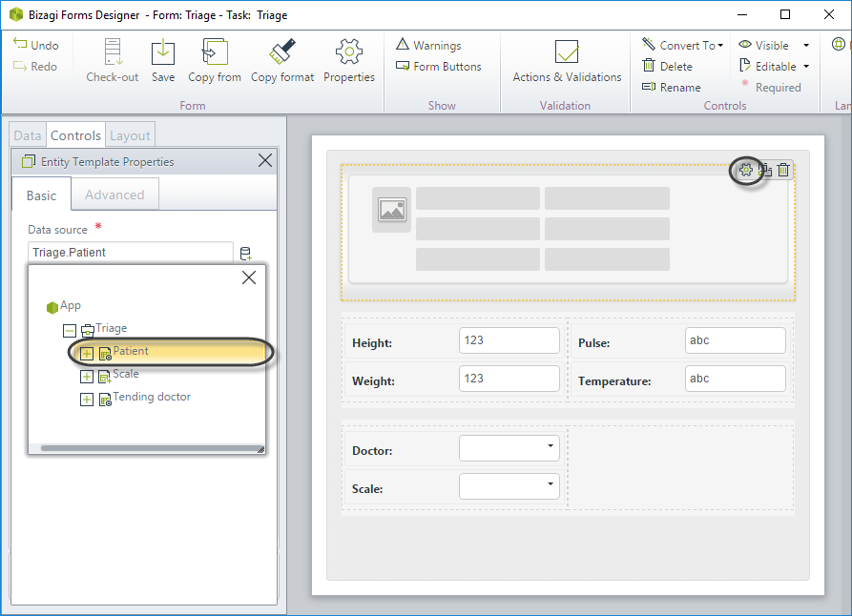852x616 pixels.
Task: Expand the Tending doctor tree node
Action: [87, 400]
